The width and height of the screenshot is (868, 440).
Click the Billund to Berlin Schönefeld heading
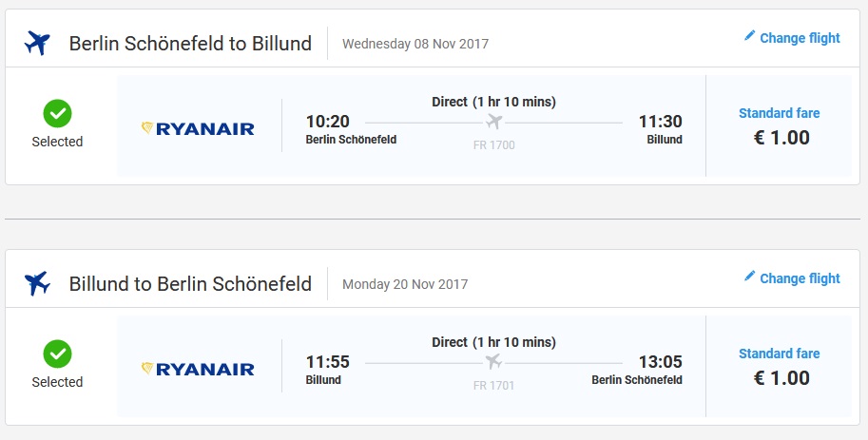tap(190, 284)
